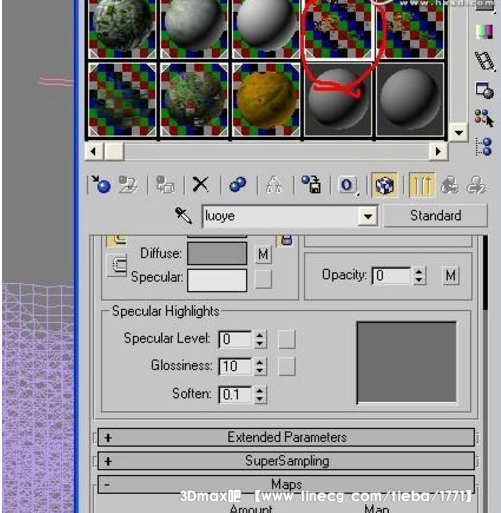Click the horizontal scrollbar thumb under slots
Viewport: 501px width, 513px height.
point(114,152)
